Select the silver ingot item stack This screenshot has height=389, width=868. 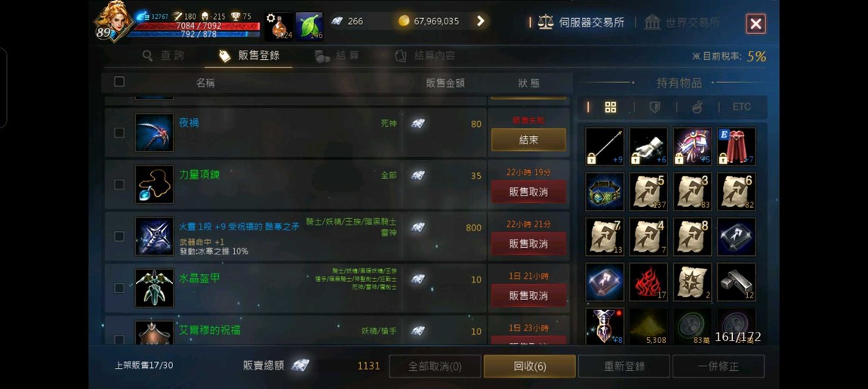tap(736, 282)
